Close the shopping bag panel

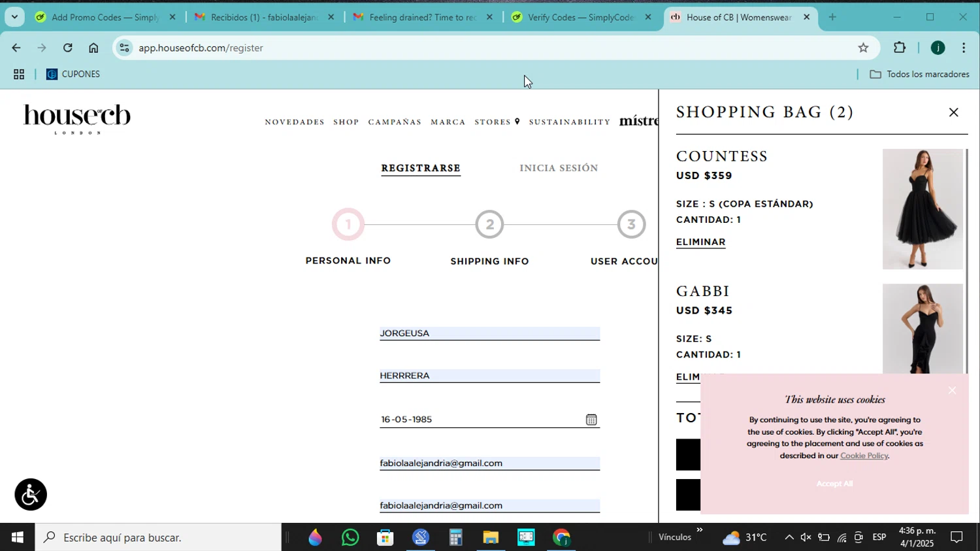[x=953, y=112]
